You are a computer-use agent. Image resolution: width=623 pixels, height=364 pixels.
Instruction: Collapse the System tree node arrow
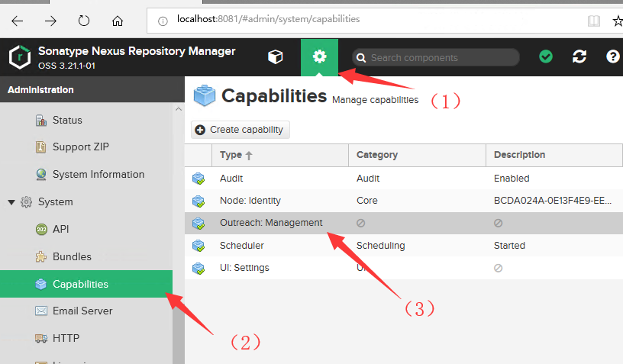(11, 202)
